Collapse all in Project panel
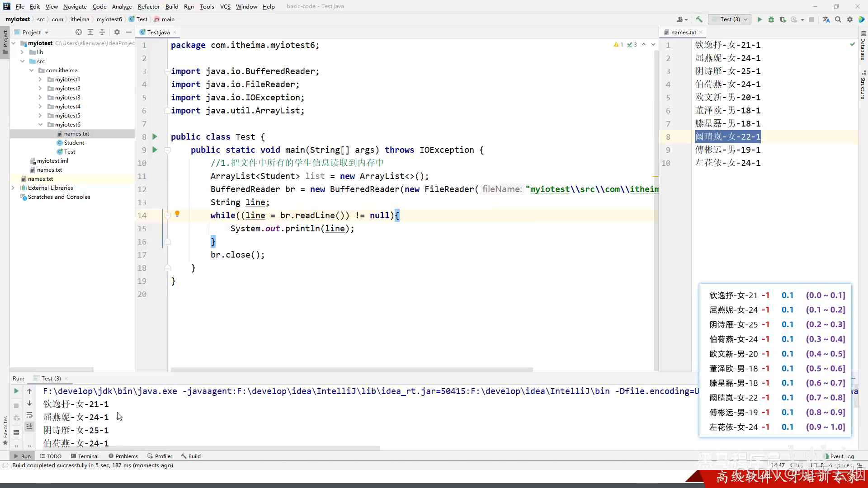 (102, 32)
